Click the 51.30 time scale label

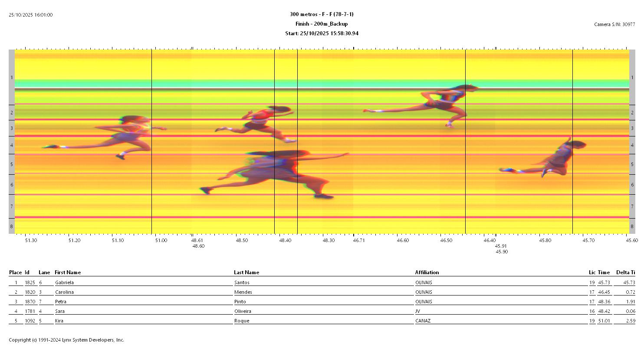31,240
